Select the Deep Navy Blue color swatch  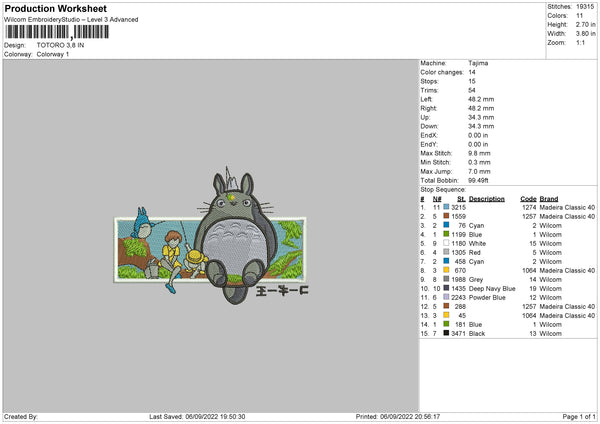(446, 288)
